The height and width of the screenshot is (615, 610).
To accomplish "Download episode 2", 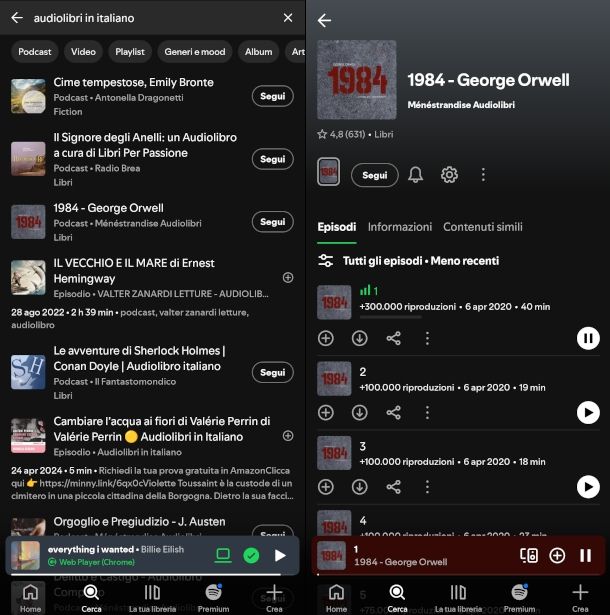I will 359,412.
